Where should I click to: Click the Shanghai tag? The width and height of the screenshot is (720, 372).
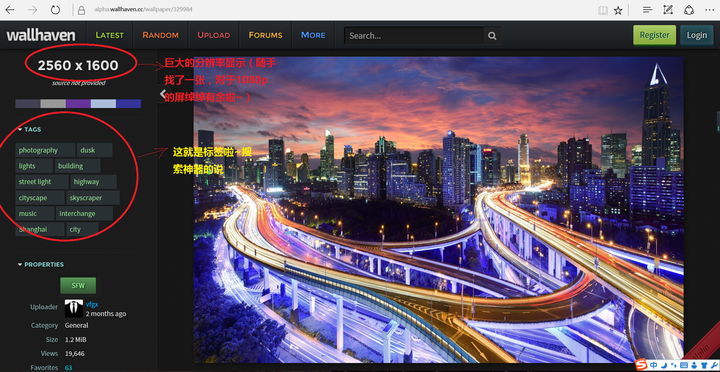tap(40, 230)
